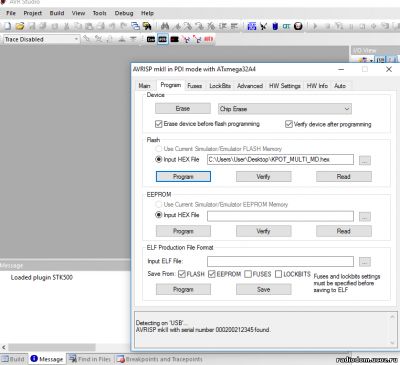Click the greyed Start Debugging play icon
Screen dimensions: 400x365
point(315,26)
